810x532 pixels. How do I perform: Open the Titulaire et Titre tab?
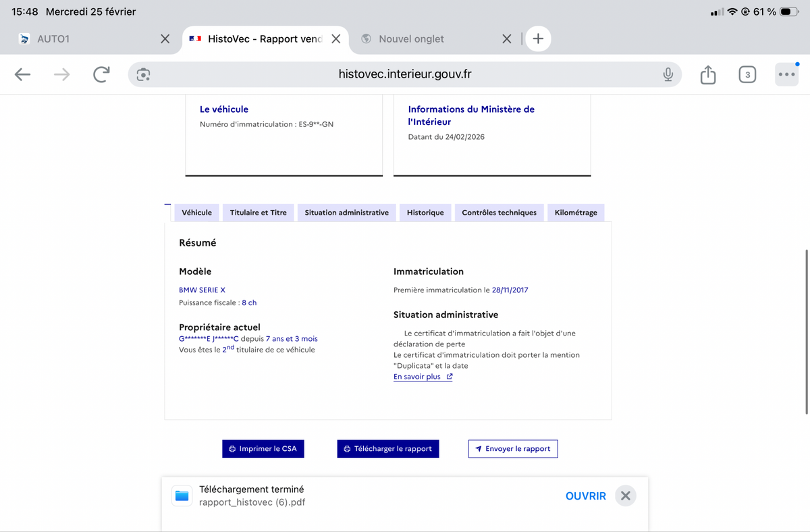tap(258, 213)
